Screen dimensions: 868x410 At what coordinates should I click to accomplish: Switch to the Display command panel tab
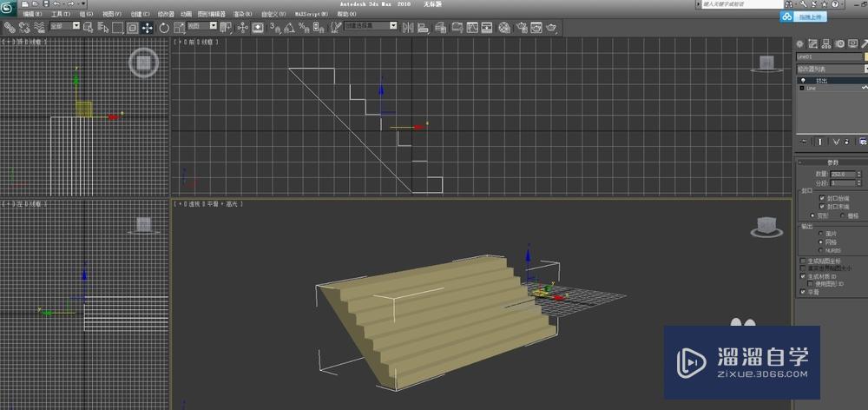point(852,44)
